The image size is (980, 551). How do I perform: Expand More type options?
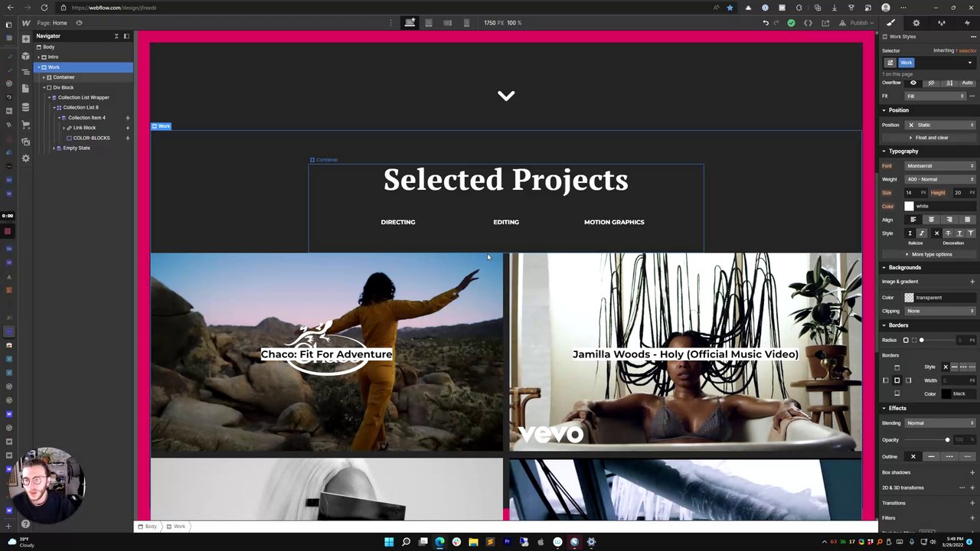[929, 254]
